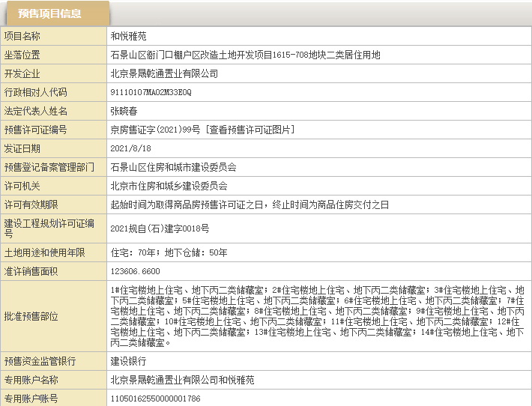
Task: Click the 专用账户名称 label
Action: pyautogui.click(x=31, y=380)
